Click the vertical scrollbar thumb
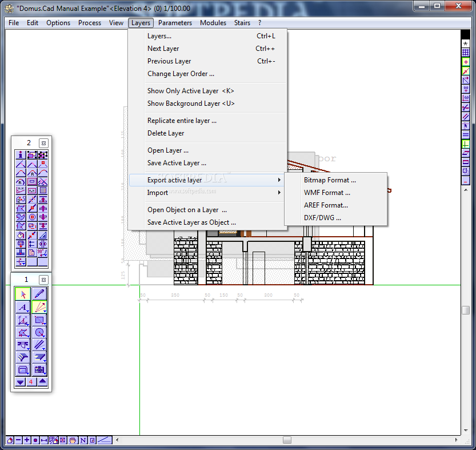Viewport: 476px width, 450px height. click(x=466, y=310)
